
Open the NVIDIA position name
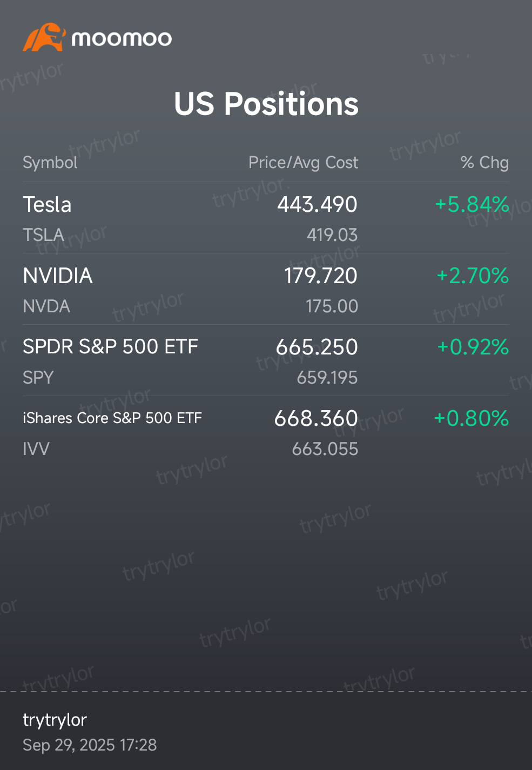tap(58, 276)
